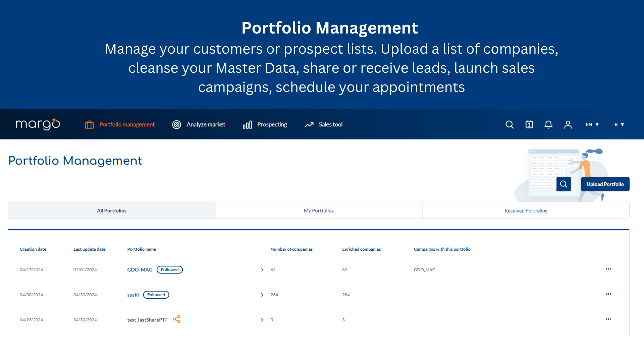Expand GDO_MAG portfolio row chevron
Image resolution: width=644 pixels, height=362 pixels.
262,269
